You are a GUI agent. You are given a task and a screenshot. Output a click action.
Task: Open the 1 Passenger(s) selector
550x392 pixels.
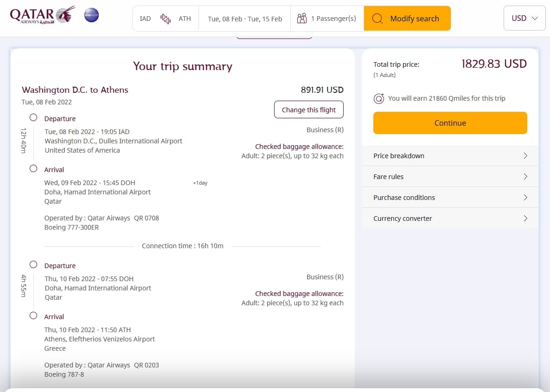pyautogui.click(x=333, y=19)
